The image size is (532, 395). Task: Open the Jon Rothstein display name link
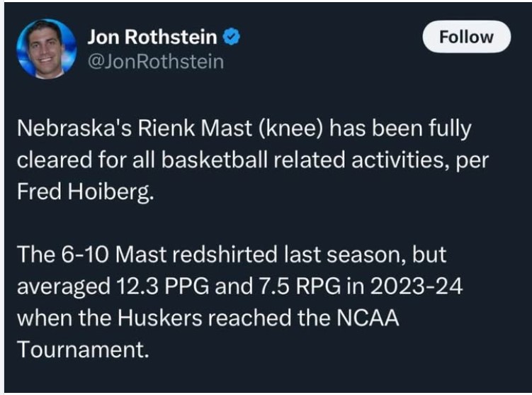click(152, 38)
